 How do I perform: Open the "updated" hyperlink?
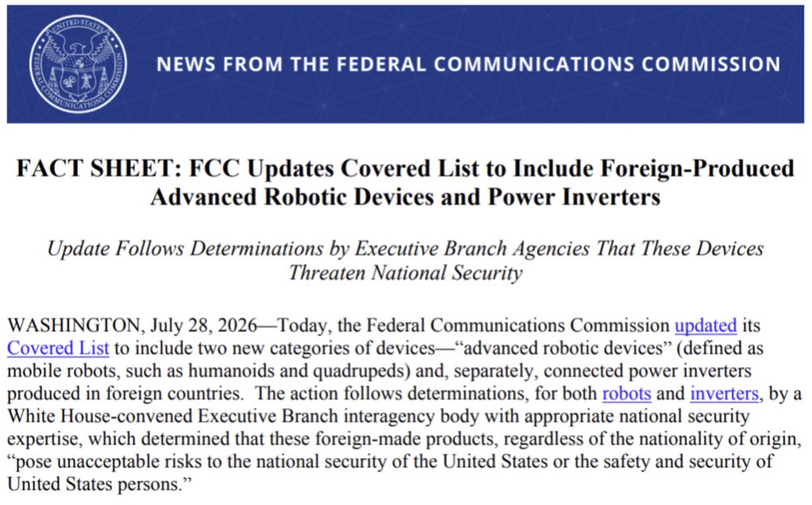[706, 326]
